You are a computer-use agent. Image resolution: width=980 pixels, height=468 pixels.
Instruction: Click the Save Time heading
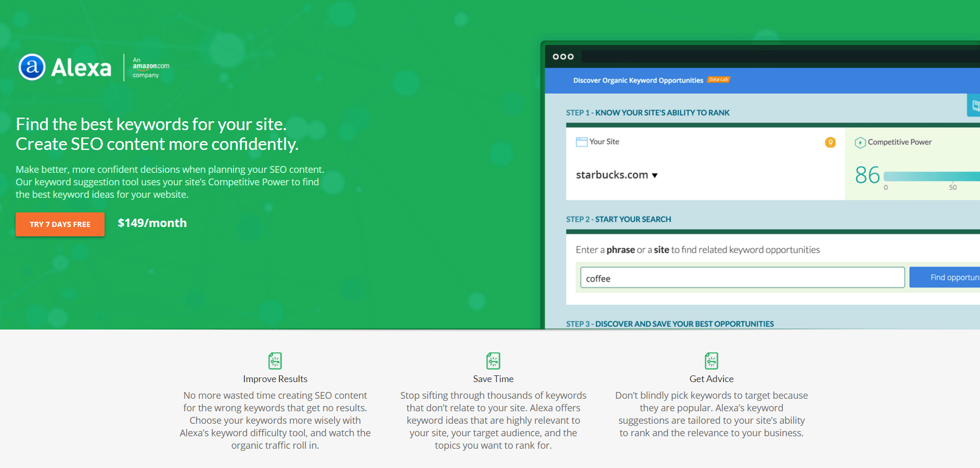[x=493, y=379]
